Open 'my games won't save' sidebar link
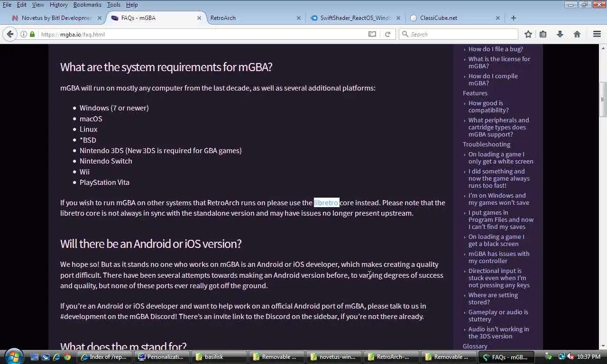 pyautogui.click(x=499, y=199)
